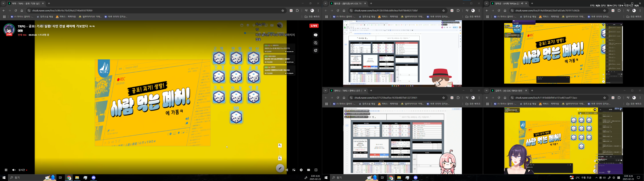Open '블루아카이브' 카테 bookmark in 여까 window
644x181 pixels.
pos(90,17)
